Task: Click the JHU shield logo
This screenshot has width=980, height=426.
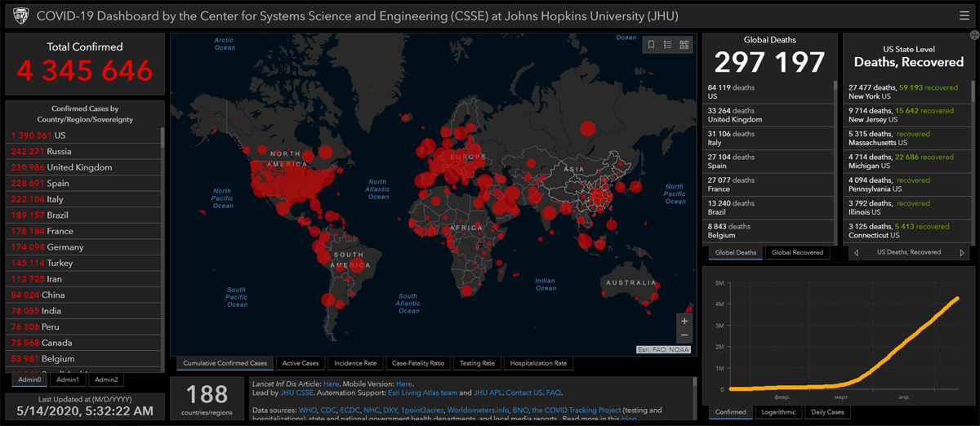Action: click(x=22, y=16)
